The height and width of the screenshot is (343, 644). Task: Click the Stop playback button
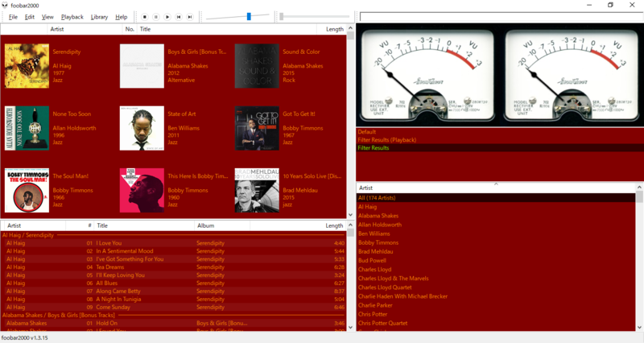click(145, 17)
